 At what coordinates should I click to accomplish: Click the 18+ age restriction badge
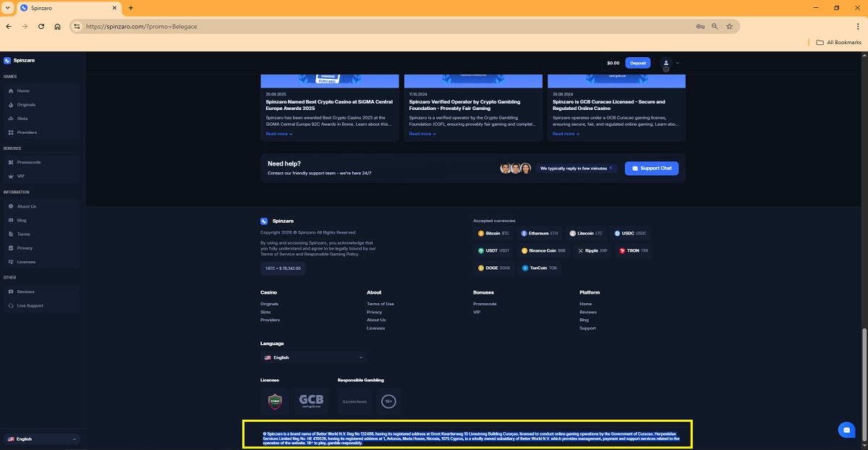coord(388,401)
